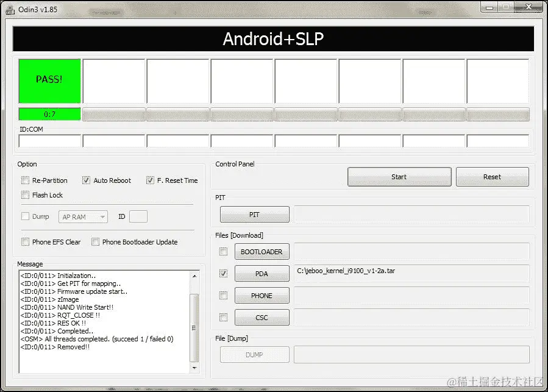Click the BOOTLOADER file button
This screenshot has height=392, width=548.
(262, 251)
